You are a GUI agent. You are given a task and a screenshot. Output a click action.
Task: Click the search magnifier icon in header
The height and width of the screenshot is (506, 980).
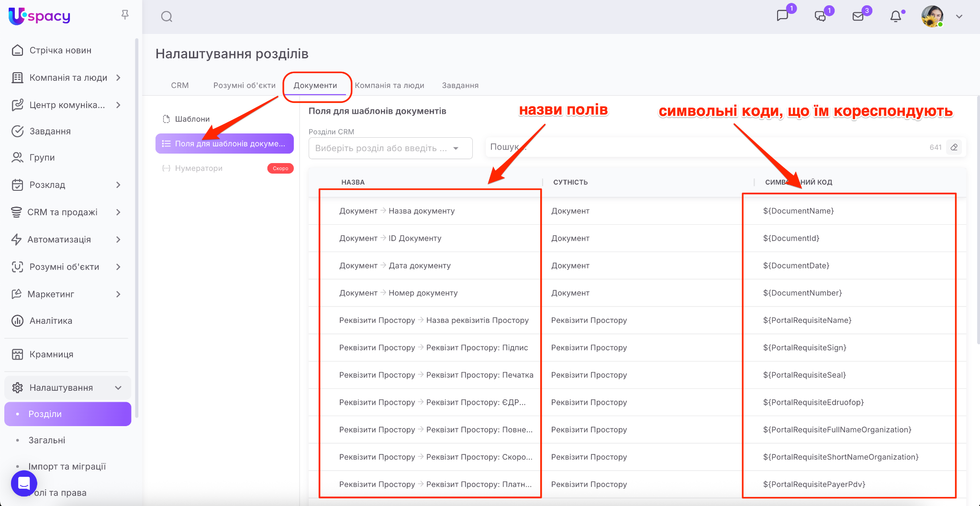[x=167, y=17]
